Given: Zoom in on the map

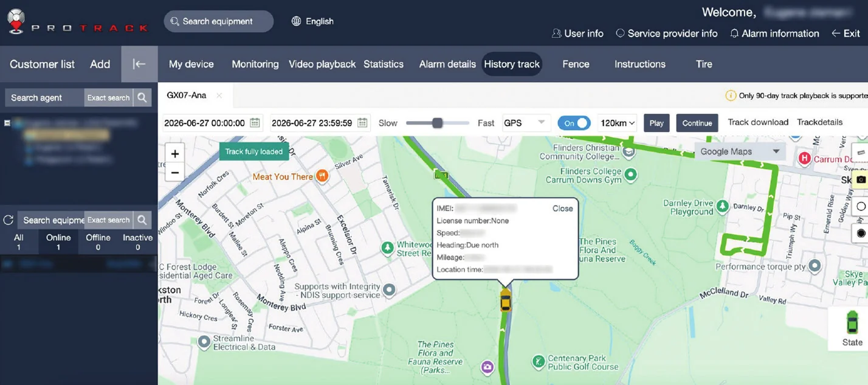Looking at the screenshot, I should 174,154.
